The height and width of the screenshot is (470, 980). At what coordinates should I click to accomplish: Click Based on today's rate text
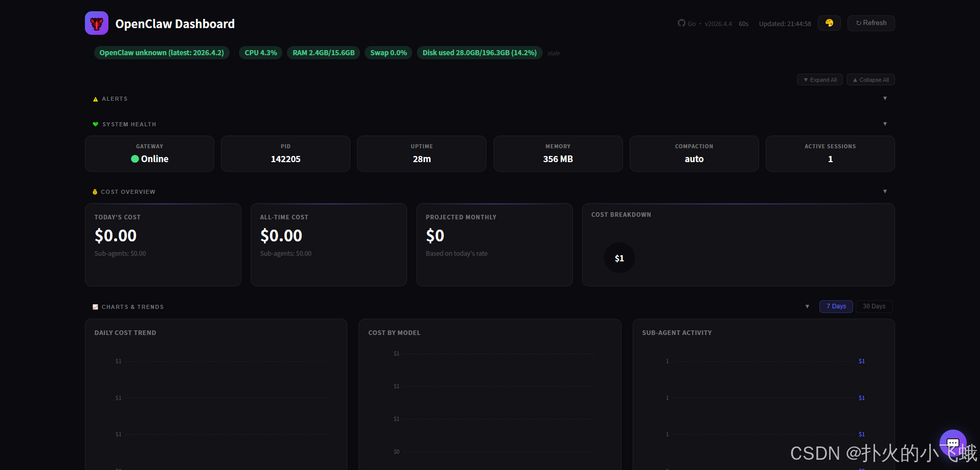point(457,254)
